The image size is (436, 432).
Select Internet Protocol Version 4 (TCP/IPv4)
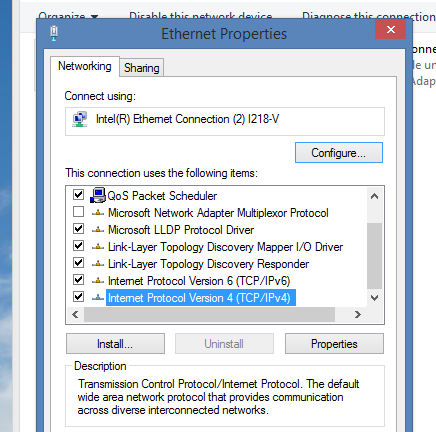(201, 298)
